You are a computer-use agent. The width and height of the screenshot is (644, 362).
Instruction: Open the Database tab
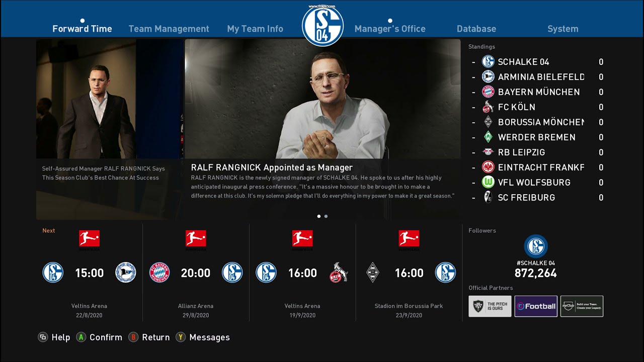(x=476, y=29)
